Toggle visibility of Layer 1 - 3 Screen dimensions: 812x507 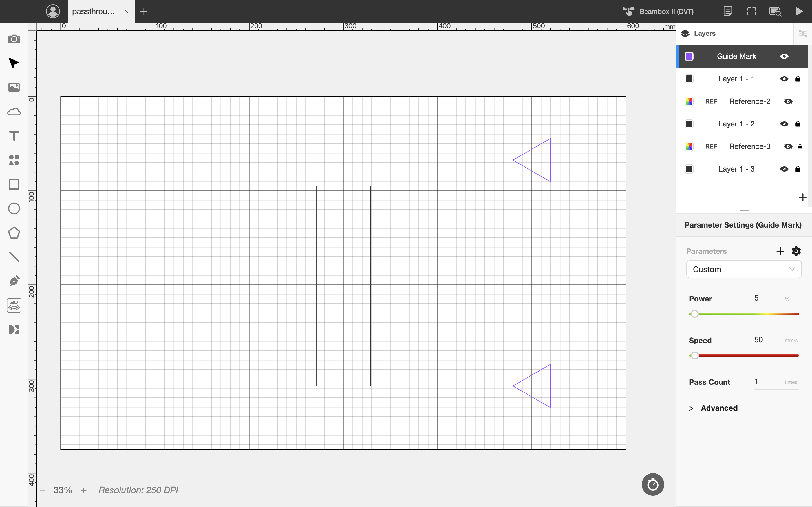tap(784, 169)
